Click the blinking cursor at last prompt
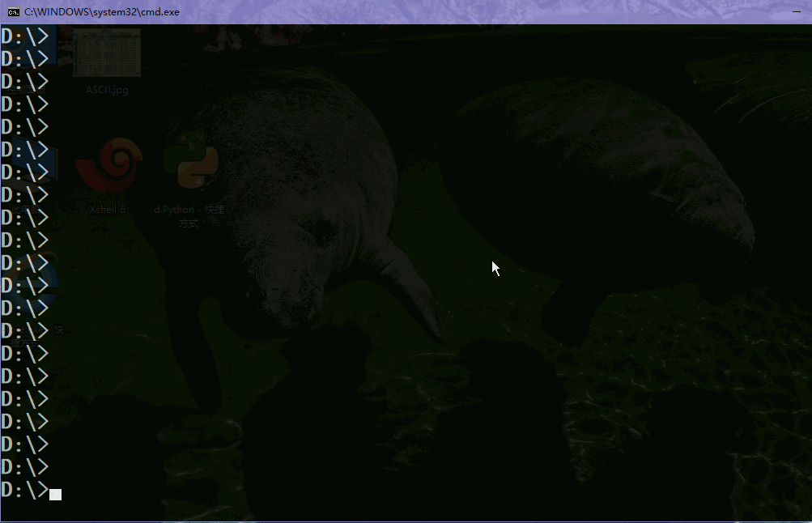The width and height of the screenshot is (812, 523). 55,495
